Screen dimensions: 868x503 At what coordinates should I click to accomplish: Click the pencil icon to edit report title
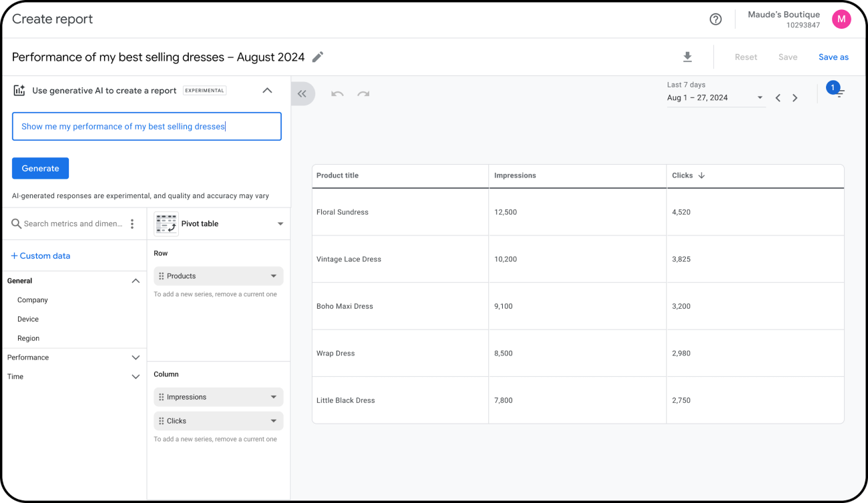(318, 57)
